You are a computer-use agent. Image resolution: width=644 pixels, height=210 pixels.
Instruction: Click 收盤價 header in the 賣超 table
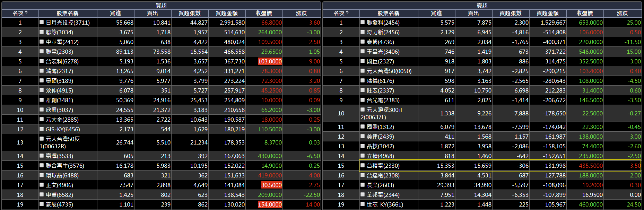[585, 13]
